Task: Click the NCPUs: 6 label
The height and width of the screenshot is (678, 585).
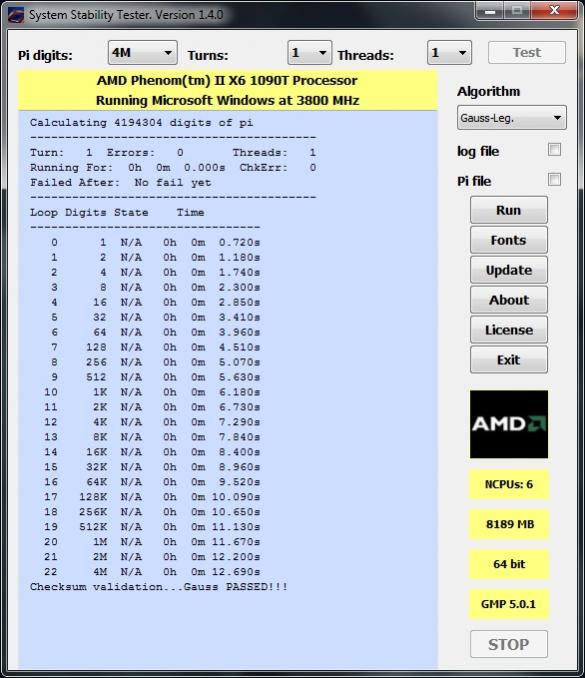Action: (509, 484)
